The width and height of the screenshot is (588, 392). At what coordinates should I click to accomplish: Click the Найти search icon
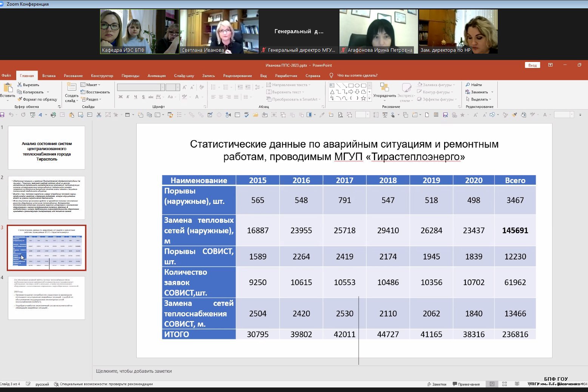(468, 85)
